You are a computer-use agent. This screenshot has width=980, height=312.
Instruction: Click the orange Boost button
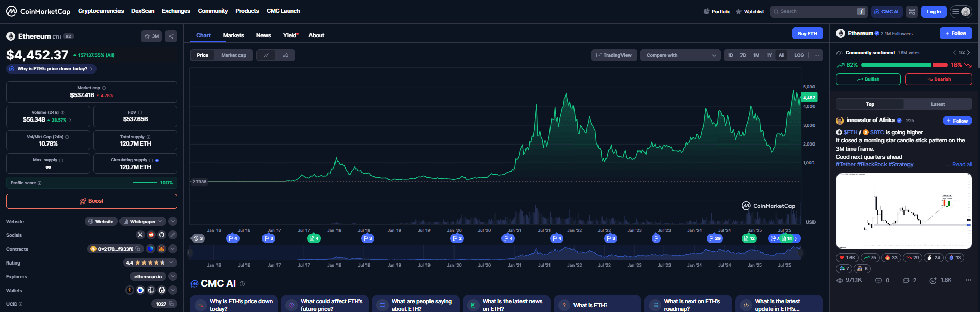point(91,201)
